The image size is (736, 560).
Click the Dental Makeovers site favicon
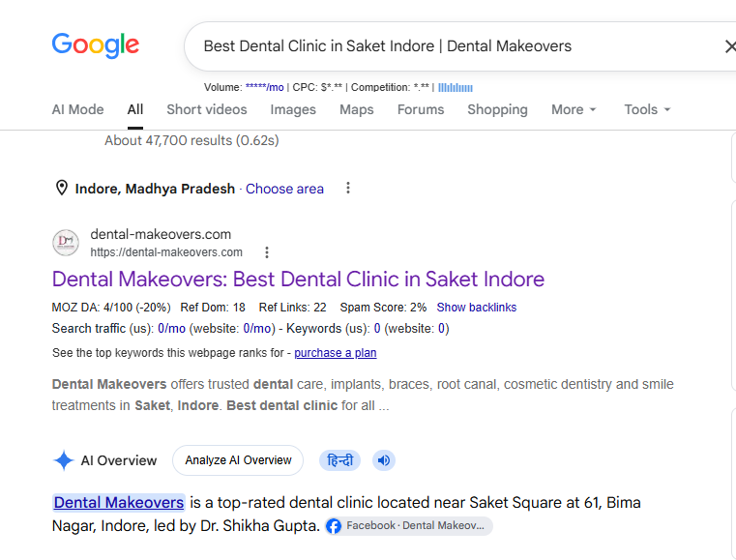click(66, 243)
